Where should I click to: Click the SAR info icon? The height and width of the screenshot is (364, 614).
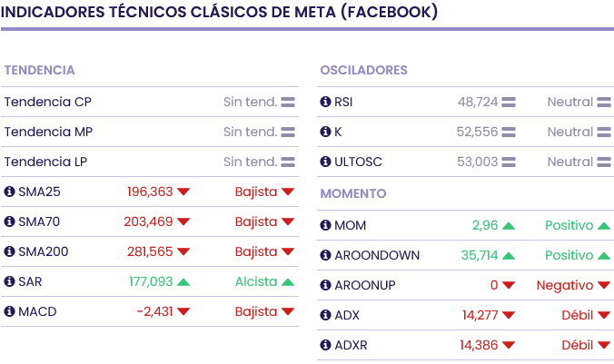tap(9, 281)
